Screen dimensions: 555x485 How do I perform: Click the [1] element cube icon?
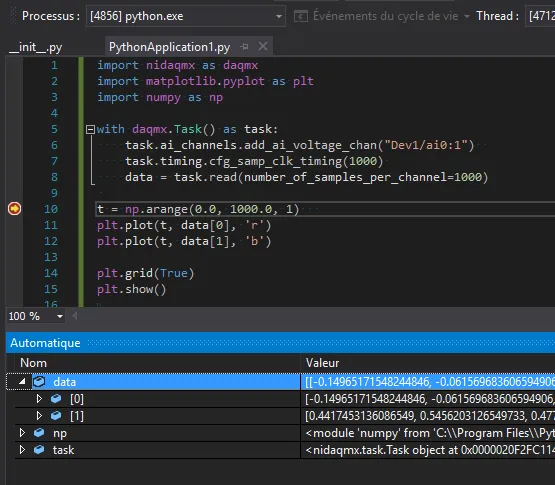pos(56,416)
